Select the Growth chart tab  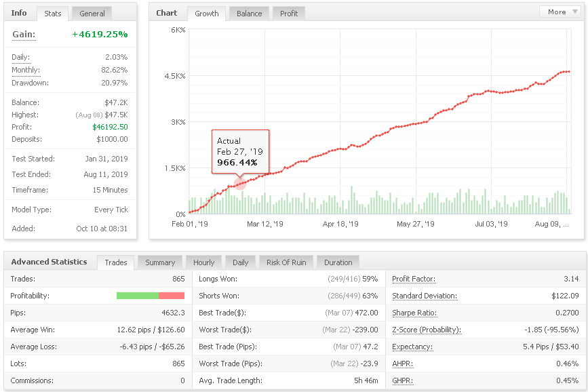pos(207,14)
